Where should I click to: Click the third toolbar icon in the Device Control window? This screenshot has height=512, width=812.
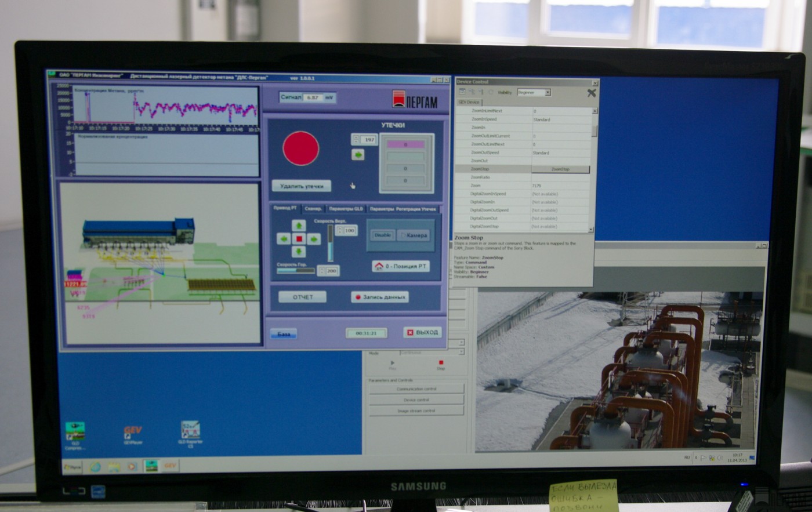481,92
